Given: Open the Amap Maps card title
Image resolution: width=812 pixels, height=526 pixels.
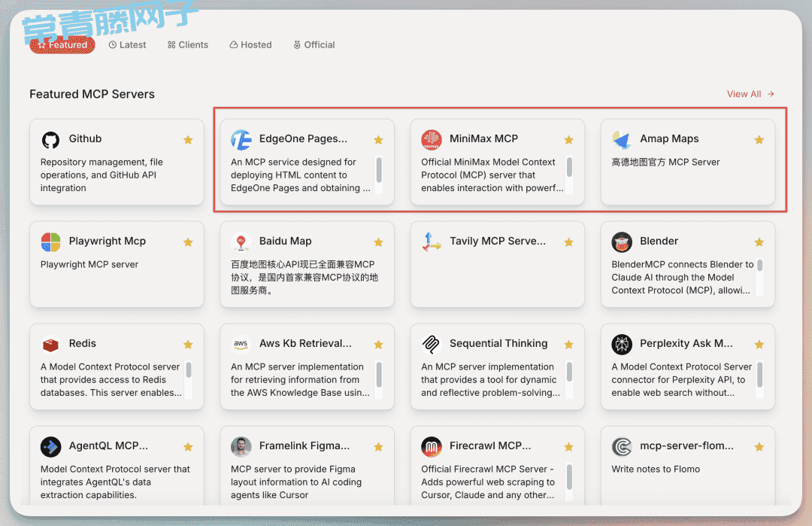Looking at the screenshot, I should coord(669,139).
